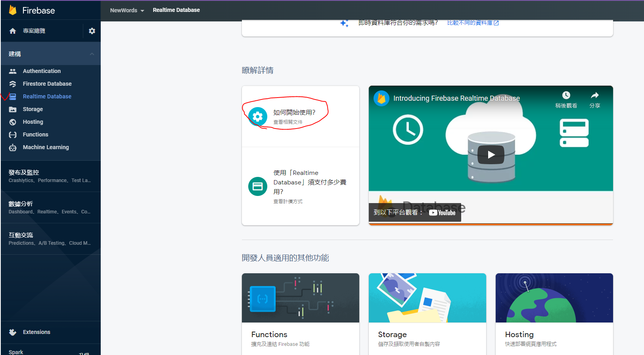
Task: Expand the 數據分析 section
Action: [x=51, y=207]
